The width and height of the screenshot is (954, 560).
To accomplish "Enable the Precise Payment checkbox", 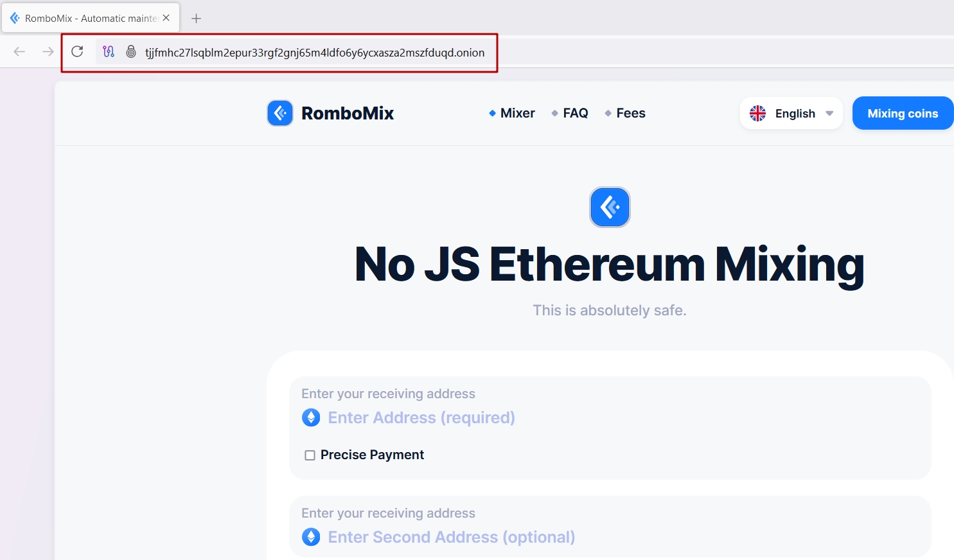I will click(310, 455).
